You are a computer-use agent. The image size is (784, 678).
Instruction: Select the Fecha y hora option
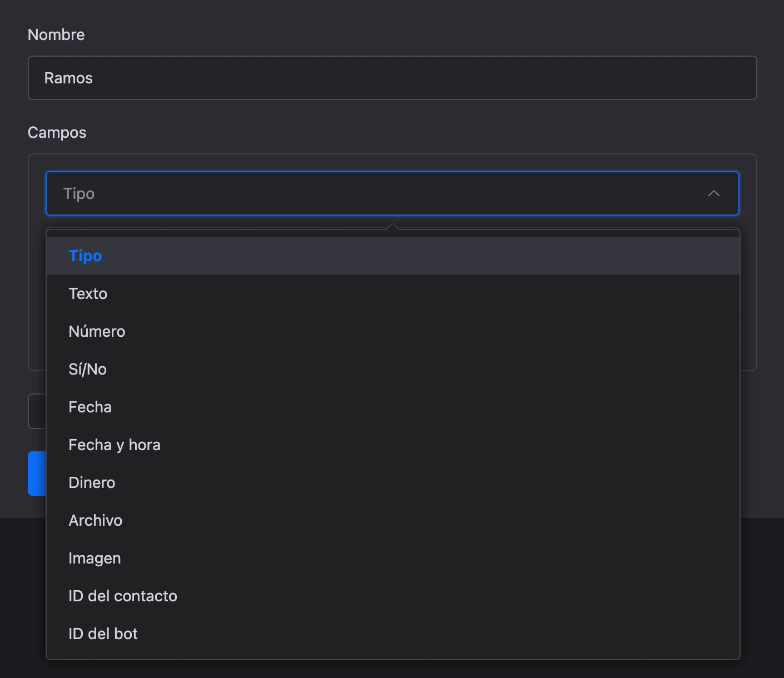point(393,445)
